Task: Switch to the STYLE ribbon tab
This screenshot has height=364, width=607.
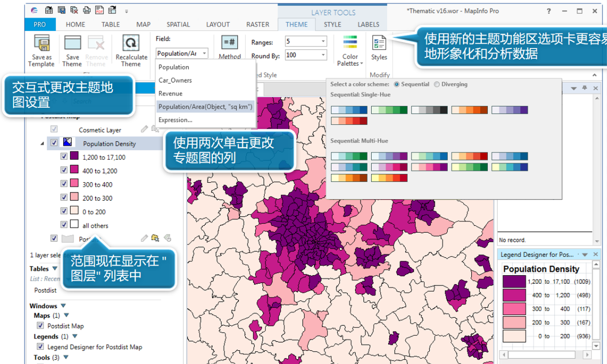Action: tap(332, 24)
